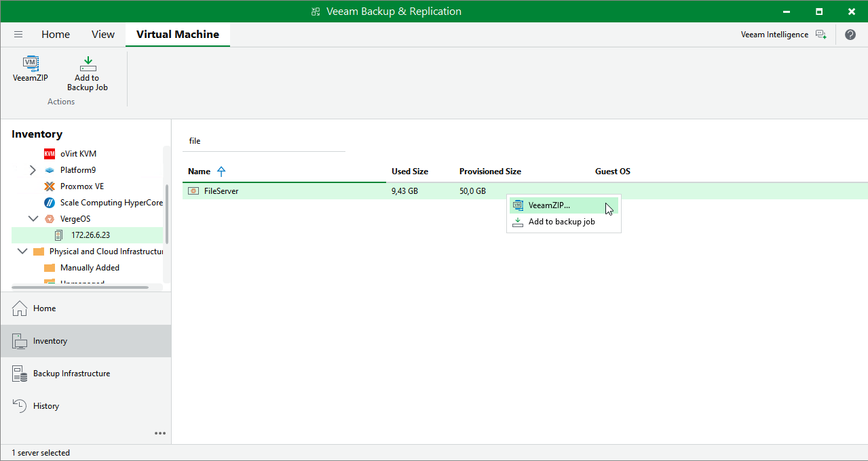Viewport: 868px width, 461px height.
Task: Click the History clock icon
Action: 20,406
